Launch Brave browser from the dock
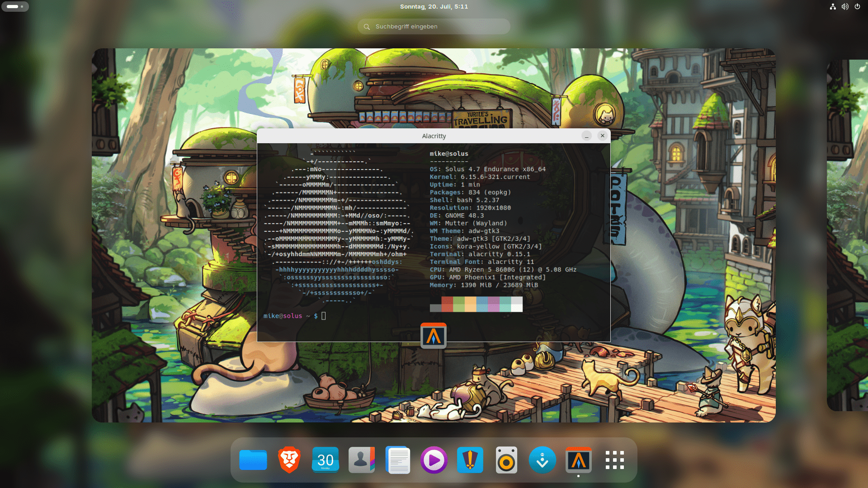The image size is (868, 488). 289,460
